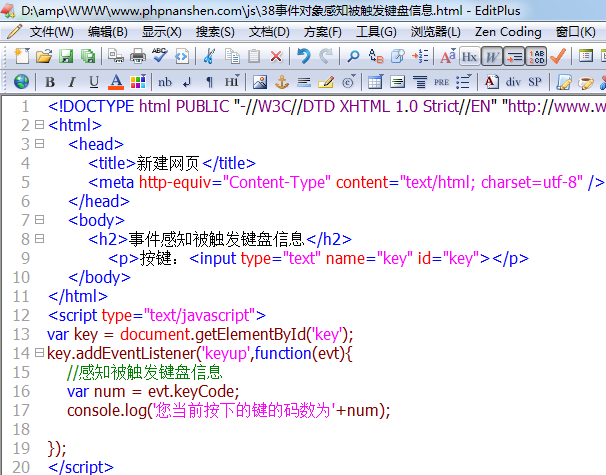Save the current file
The image size is (606, 475).
66,56
